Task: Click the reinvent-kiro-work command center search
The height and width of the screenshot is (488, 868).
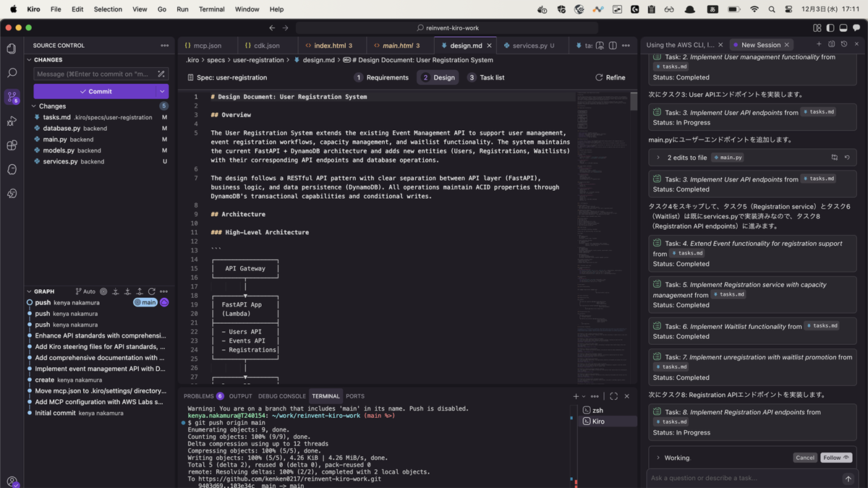Action: 448,27
